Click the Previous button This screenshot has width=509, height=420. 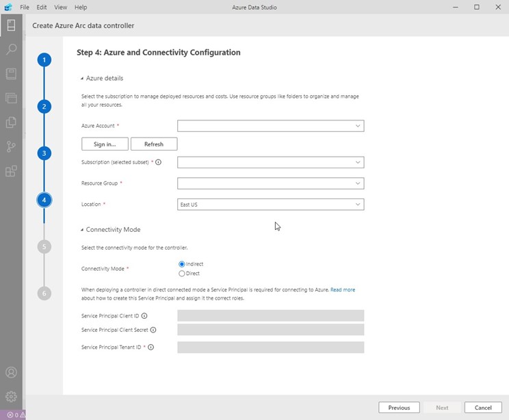[399, 408]
